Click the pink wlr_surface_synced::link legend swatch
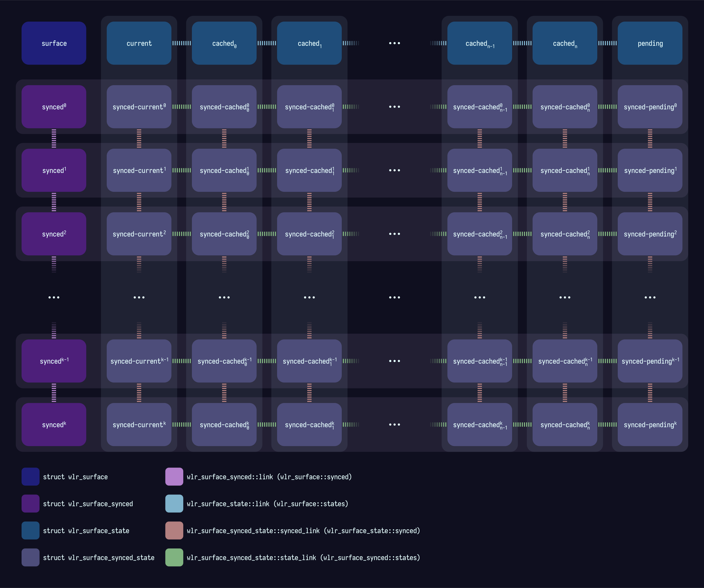Image resolution: width=704 pixels, height=588 pixels. [174, 476]
